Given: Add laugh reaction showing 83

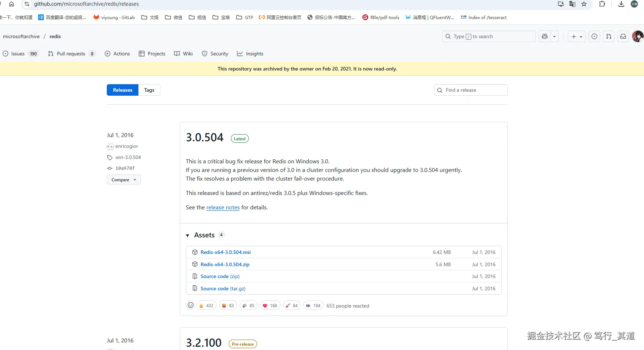Looking at the screenshot, I should pyautogui.click(x=228, y=306).
